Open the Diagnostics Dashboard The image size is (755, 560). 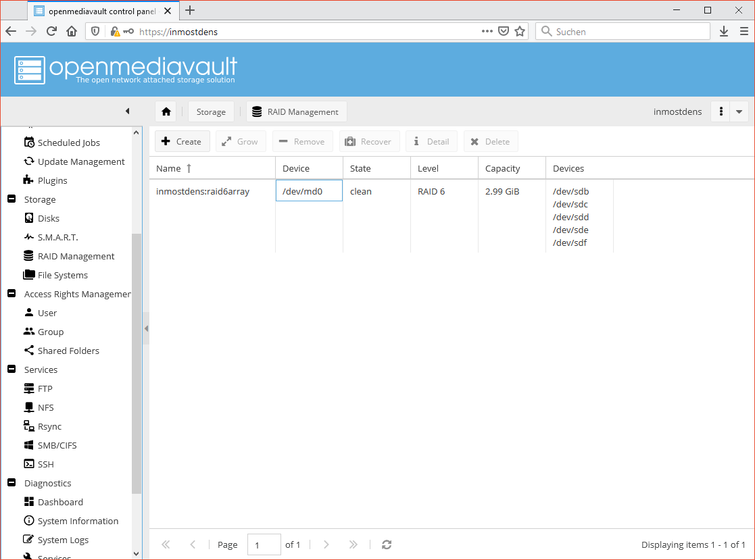[61, 501]
